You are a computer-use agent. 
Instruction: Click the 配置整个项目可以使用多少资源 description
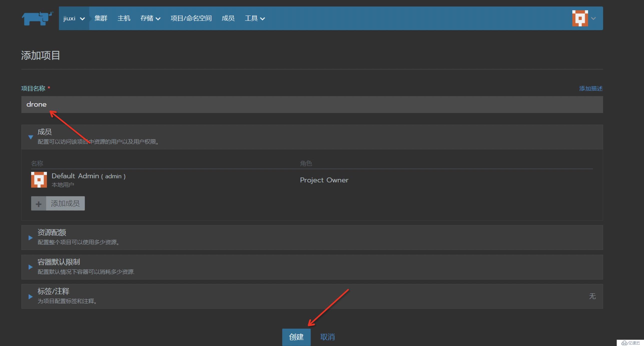pyautogui.click(x=78, y=242)
